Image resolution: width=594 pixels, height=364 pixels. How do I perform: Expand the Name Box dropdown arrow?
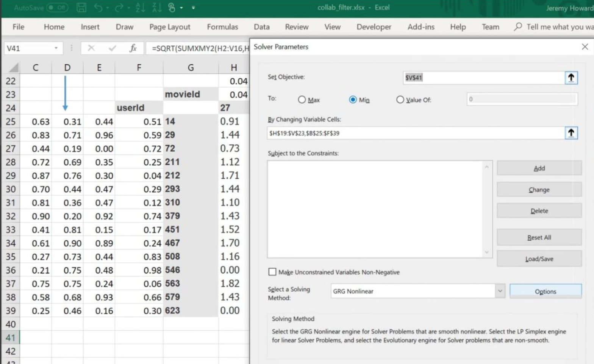[x=56, y=48]
